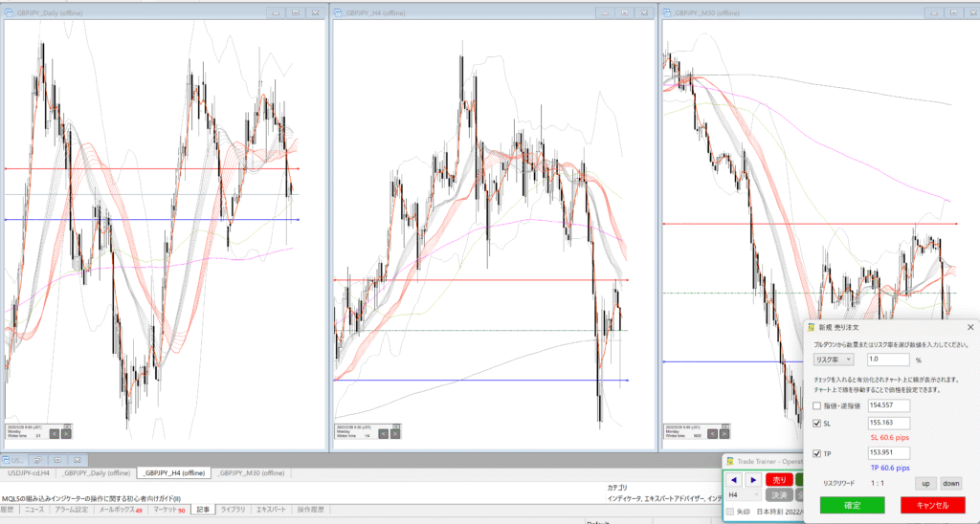Open the アラーム設定 terminal tab
The width and height of the screenshot is (980, 524).
click(x=71, y=510)
